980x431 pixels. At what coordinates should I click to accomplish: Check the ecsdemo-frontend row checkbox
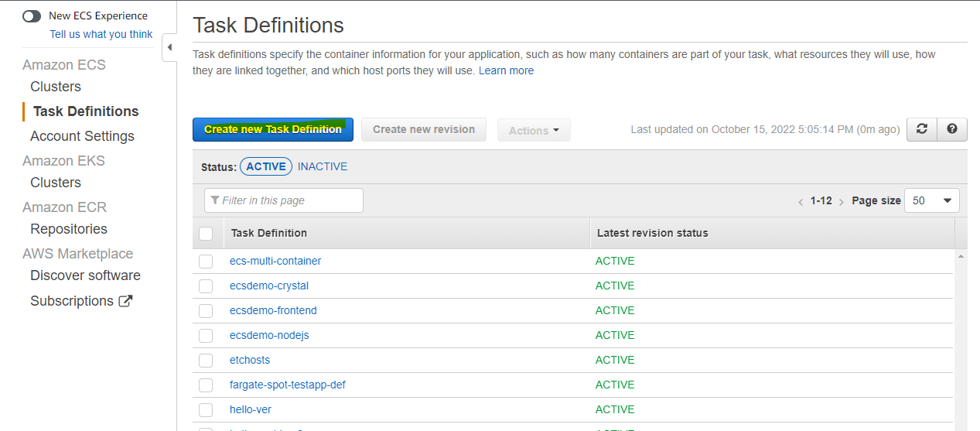click(x=206, y=311)
